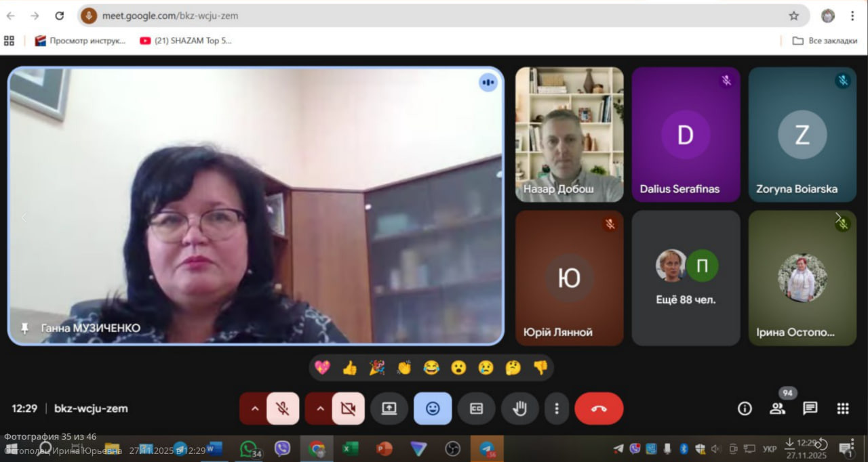Viewport: 868px width, 462px height.
Task: Send the thumbs up reaction
Action: point(349,368)
